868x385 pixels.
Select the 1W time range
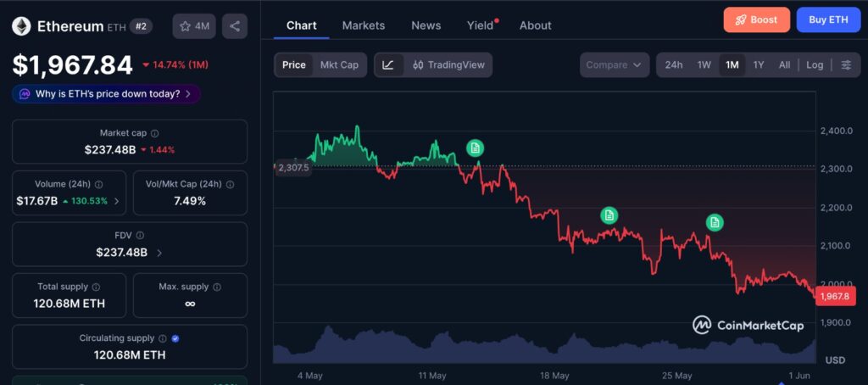tap(704, 64)
